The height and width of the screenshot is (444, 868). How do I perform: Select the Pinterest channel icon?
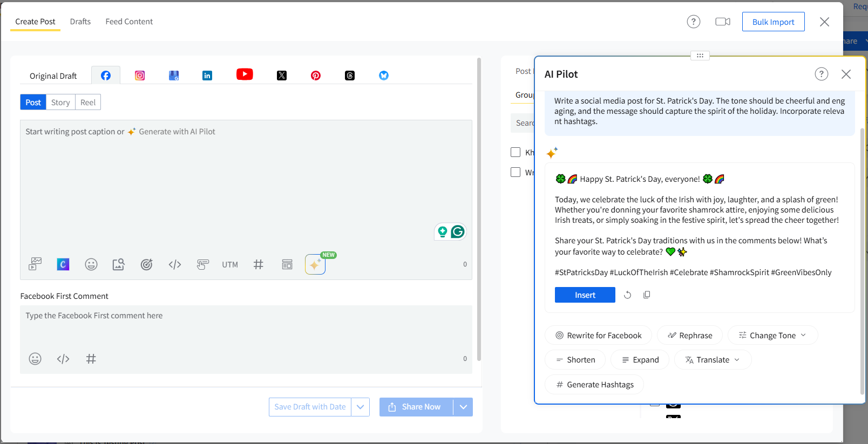[x=316, y=76]
